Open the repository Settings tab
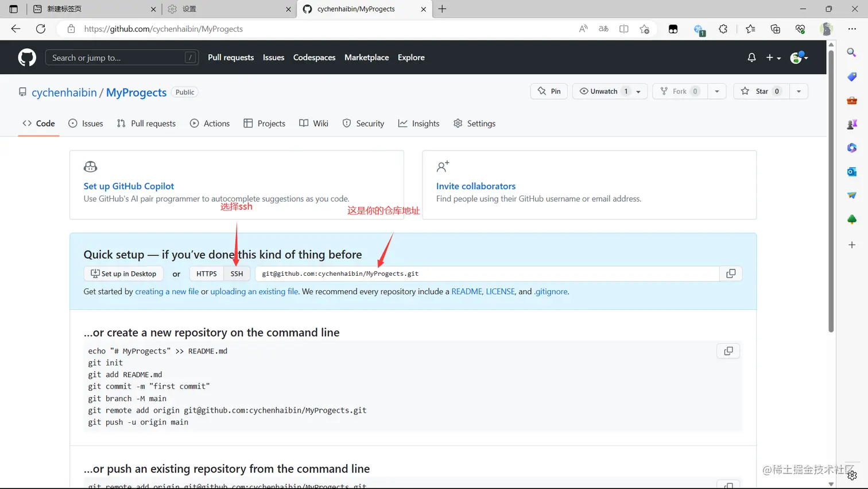This screenshot has width=868, height=489. point(474,124)
